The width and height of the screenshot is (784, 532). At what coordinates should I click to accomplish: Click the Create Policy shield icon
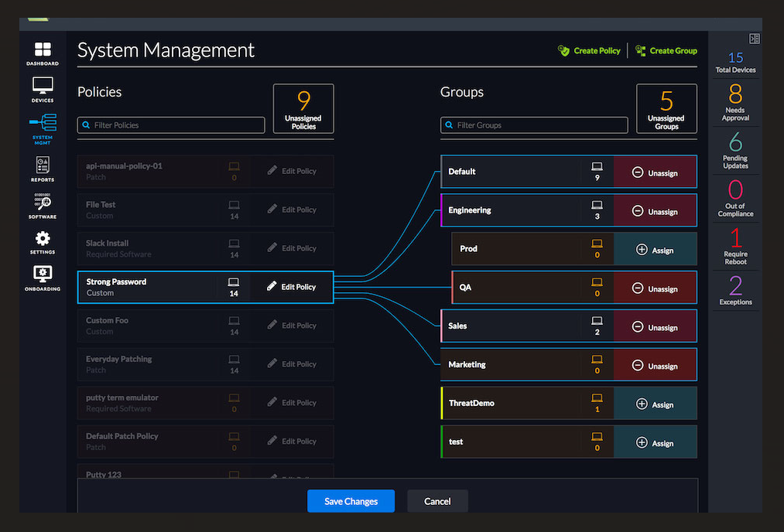563,50
